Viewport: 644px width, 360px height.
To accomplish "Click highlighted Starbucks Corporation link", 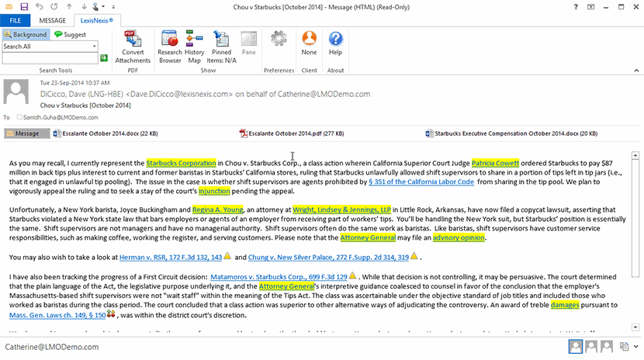I will click(181, 163).
